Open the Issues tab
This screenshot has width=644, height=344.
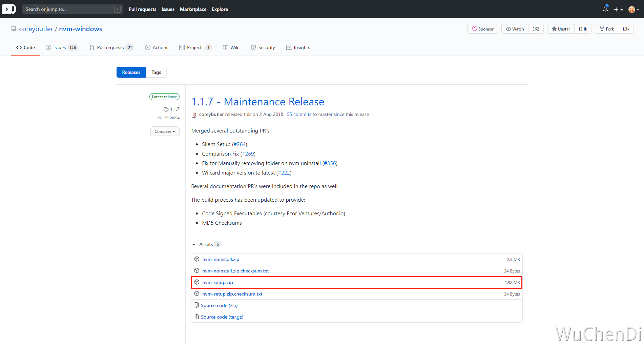pos(62,48)
